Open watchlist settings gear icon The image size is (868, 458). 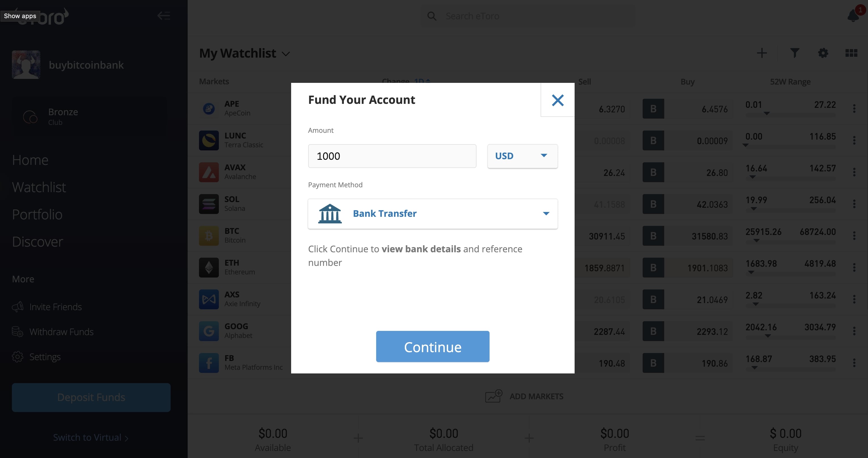pos(823,53)
